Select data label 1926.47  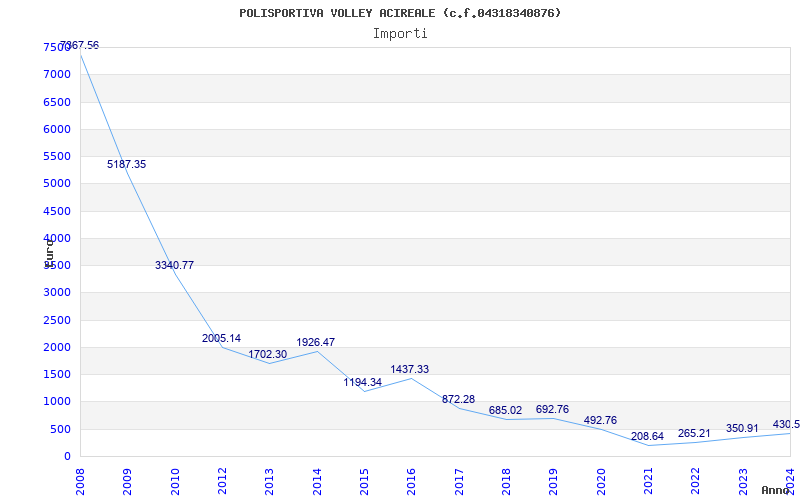pos(316,342)
